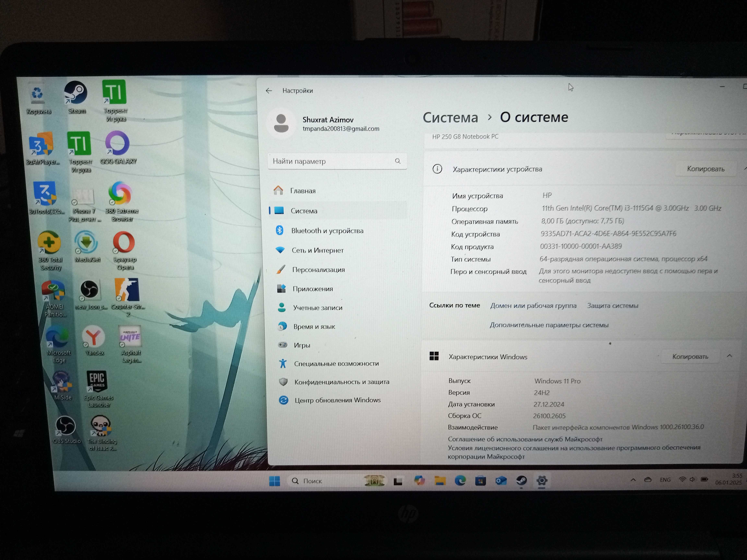Open the OBS Studio desktop icon
The image size is (747, 560).
[66, 429]
